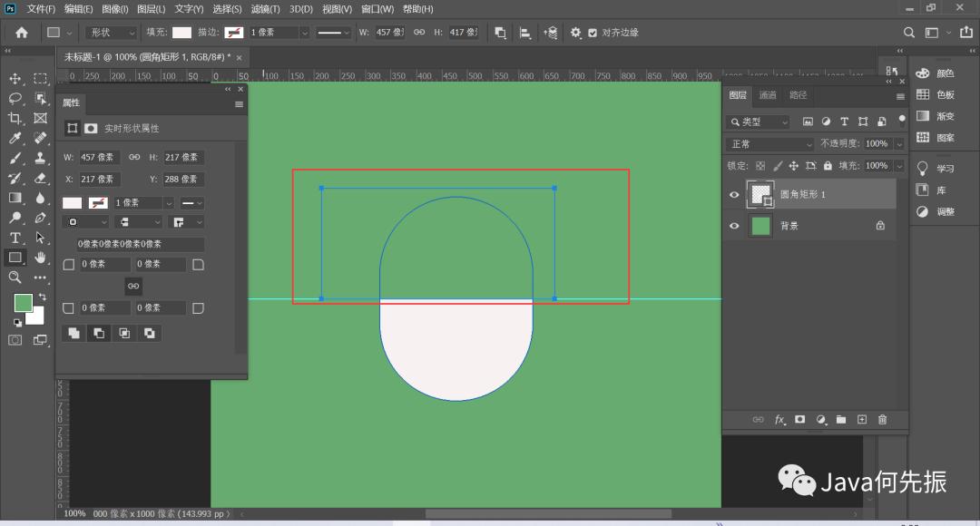
Task: Hide the 圆角矩形 1 layer
Action: pos(734,194)
